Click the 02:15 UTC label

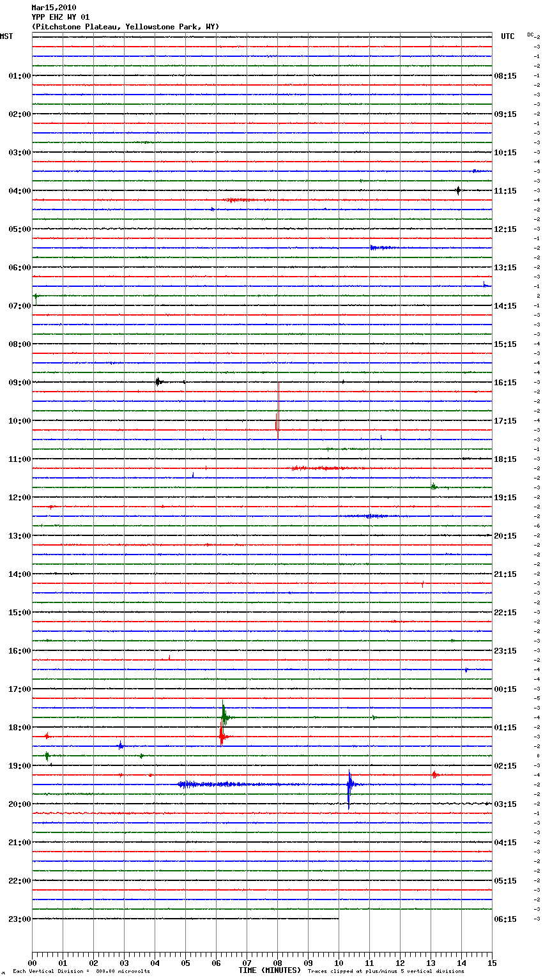pyautogui.click(x=505, y=766)
